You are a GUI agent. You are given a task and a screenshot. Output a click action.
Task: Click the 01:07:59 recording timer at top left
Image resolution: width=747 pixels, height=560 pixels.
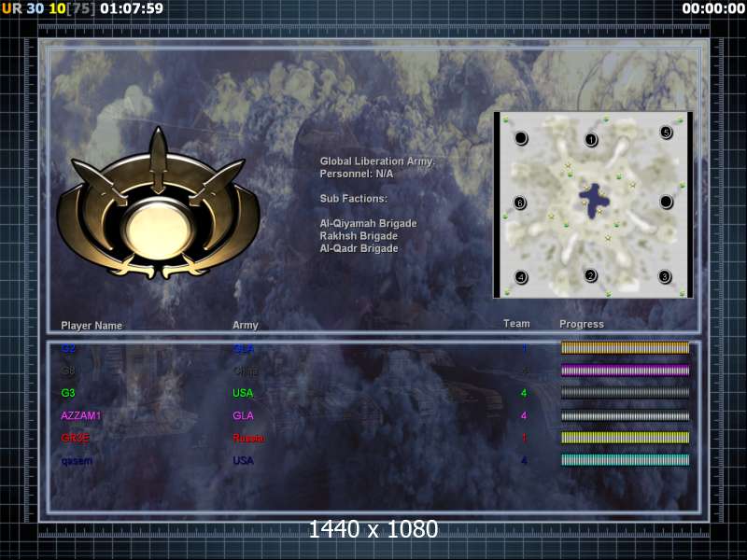(x=132, y=8)
